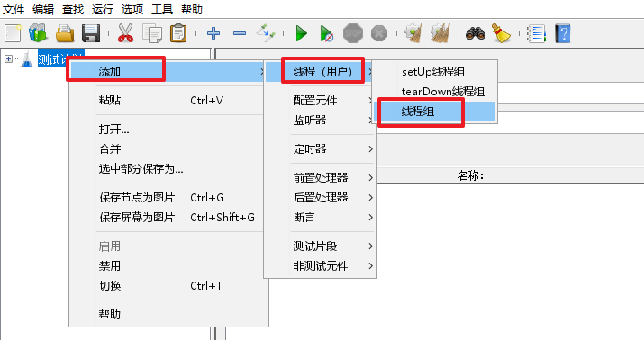Click the Clear broom with gear icon

click(x=413, y=32)
